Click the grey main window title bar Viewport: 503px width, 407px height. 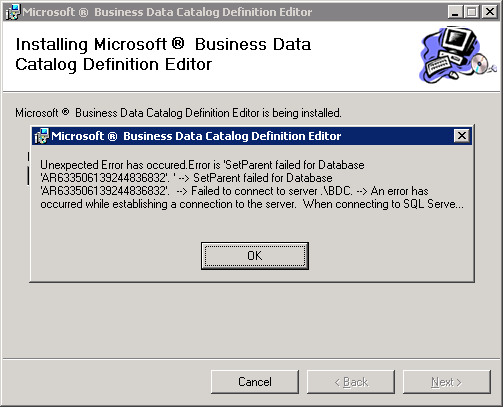(227, 12)
